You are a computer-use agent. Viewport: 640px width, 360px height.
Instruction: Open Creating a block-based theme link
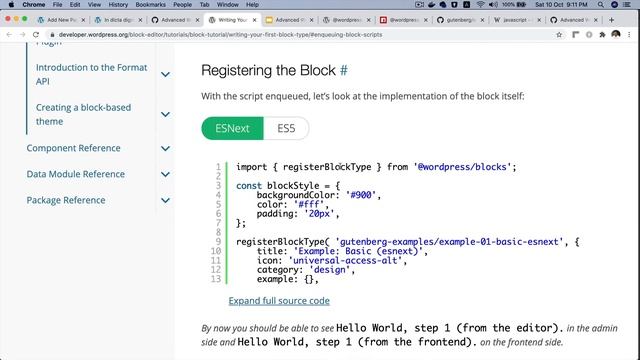pos(83,114)
